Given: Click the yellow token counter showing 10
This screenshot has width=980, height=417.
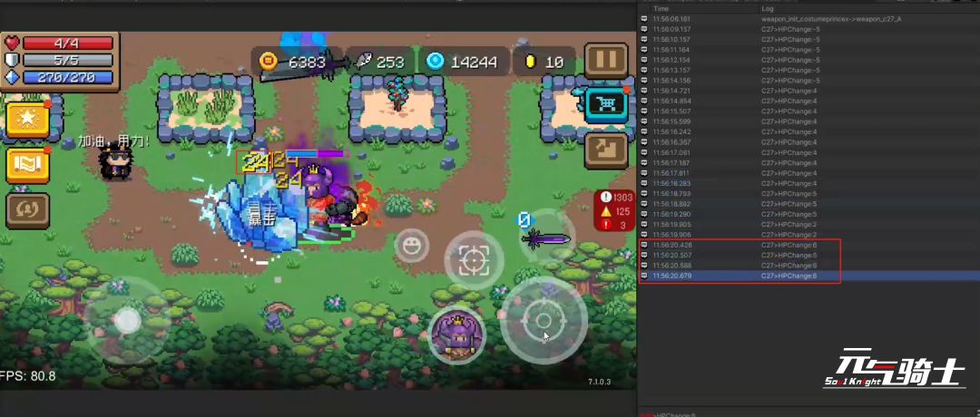Looking at the screenshot, I should point(544,62).
